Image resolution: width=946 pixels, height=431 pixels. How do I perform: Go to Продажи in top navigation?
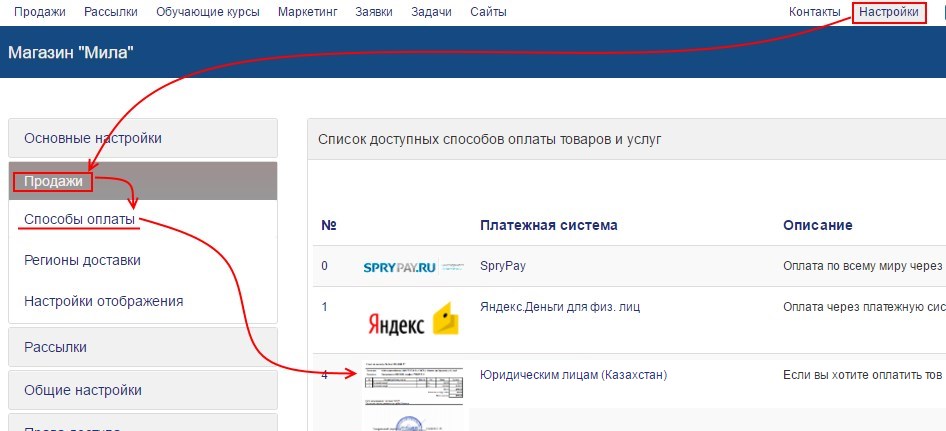point(40,12)
